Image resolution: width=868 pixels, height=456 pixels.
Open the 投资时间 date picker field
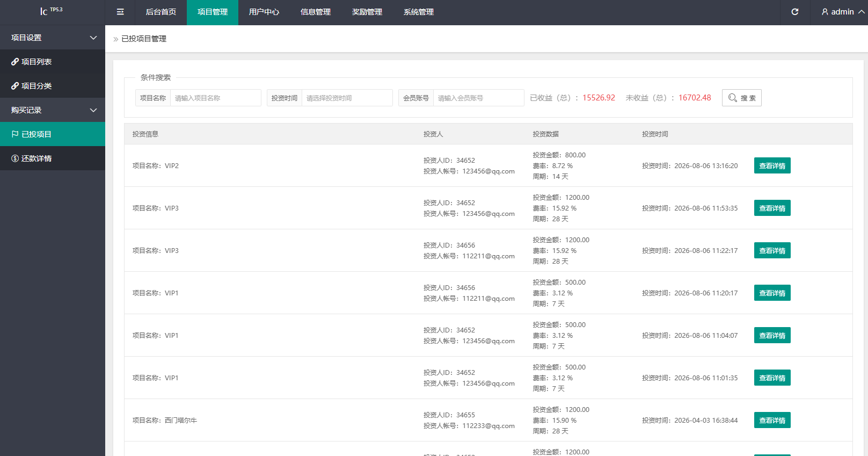pos(347,98)
